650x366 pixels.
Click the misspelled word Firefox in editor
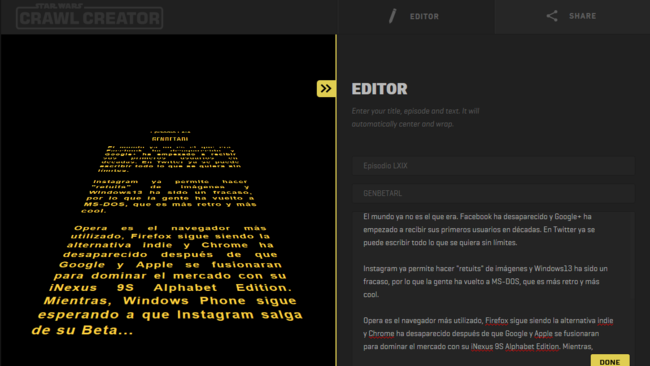pos(497,321)
